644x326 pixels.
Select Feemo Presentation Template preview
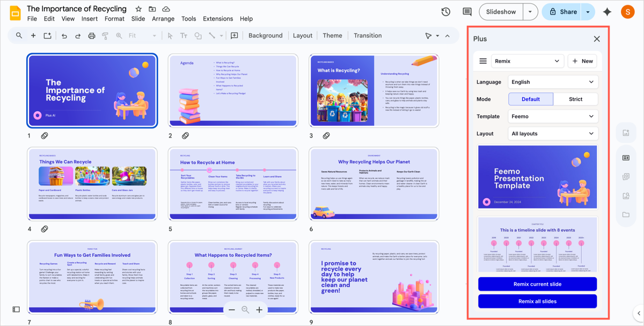(x=537, y=177)
